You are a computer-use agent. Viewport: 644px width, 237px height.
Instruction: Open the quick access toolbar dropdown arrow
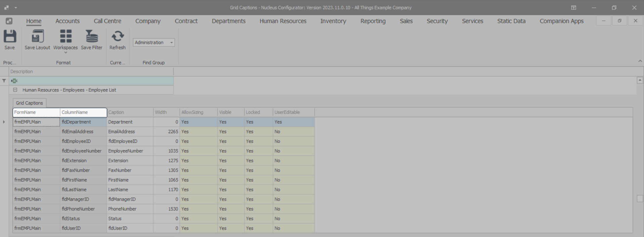[x=15, y=8]
